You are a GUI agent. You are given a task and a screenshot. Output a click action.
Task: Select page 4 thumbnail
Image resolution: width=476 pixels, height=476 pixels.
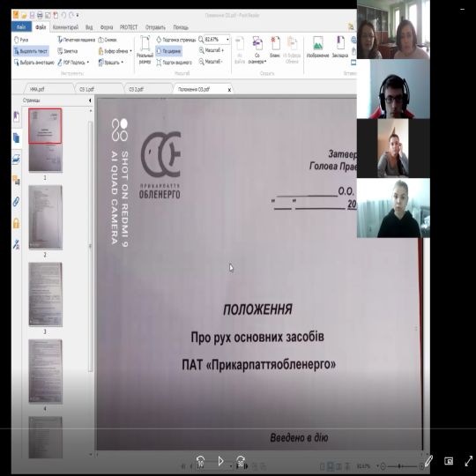(46, 372)
